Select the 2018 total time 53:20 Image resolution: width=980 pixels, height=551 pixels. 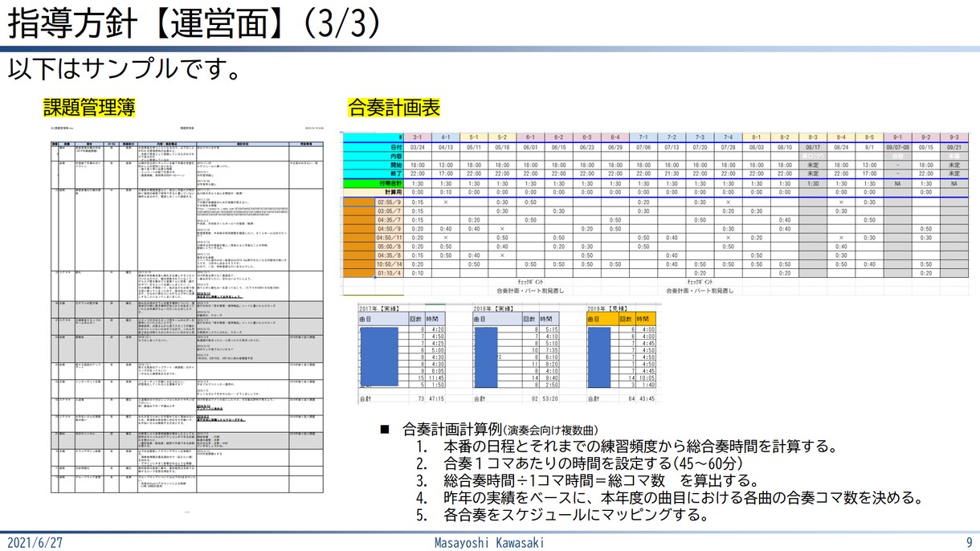click(x=549, y=398)
